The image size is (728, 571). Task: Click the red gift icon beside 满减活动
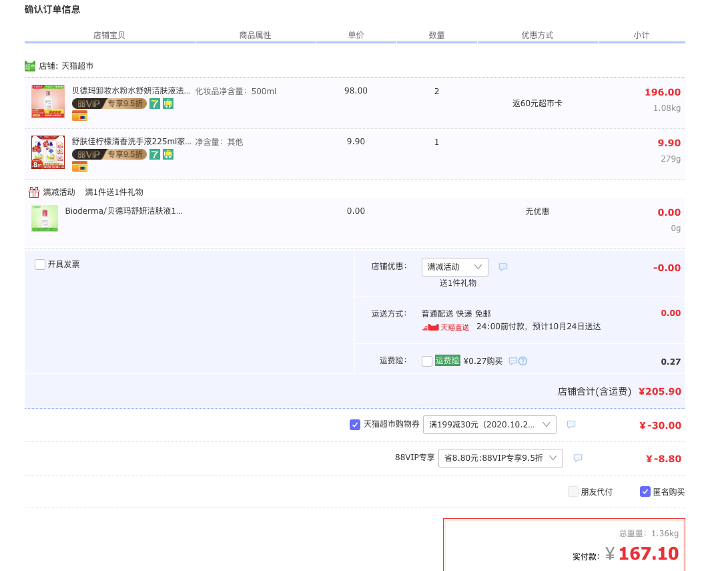[x=34, y=192]
